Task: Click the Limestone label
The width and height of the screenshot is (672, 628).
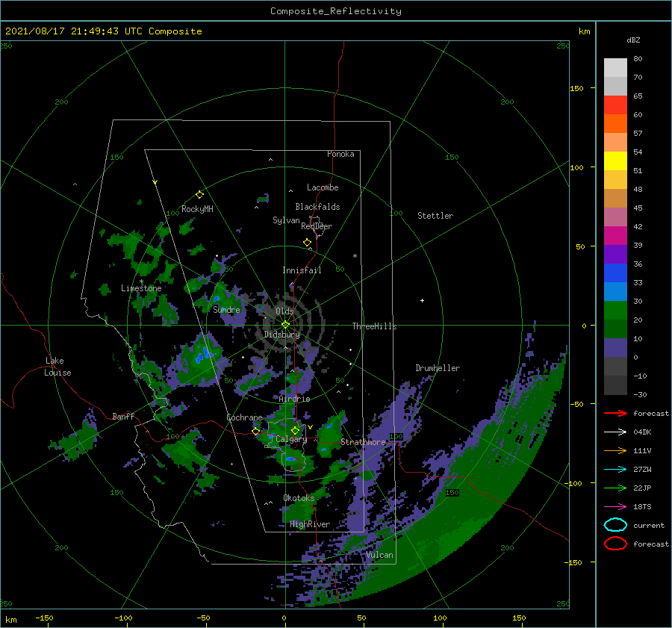Action: [141, 288]
